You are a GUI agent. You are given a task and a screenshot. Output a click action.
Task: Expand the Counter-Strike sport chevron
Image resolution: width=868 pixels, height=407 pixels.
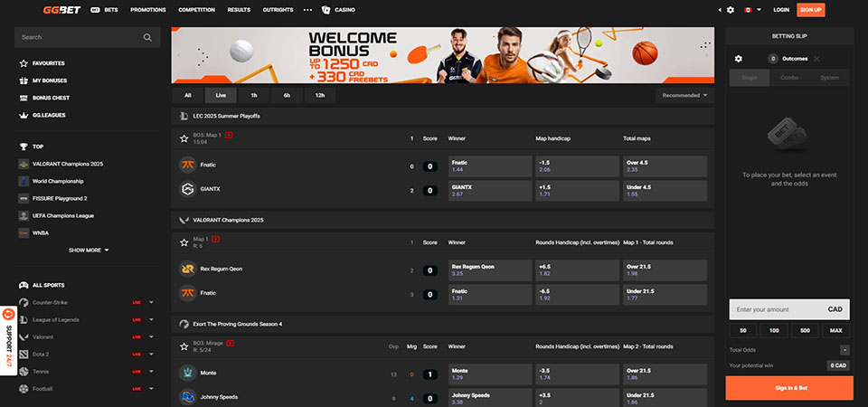tap(151, 302)
